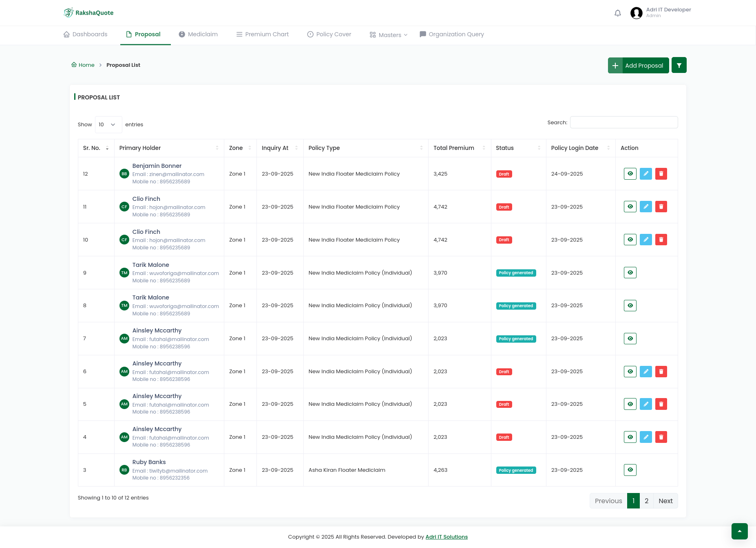The width and height of the screenshot is (756, 548).
Task: Delete proposal number 10 for Clio Finch
Action: tap(661, 240)
